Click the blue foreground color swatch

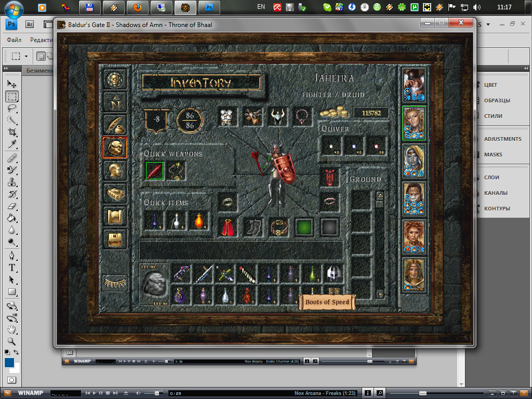click(x=9, y=362)
